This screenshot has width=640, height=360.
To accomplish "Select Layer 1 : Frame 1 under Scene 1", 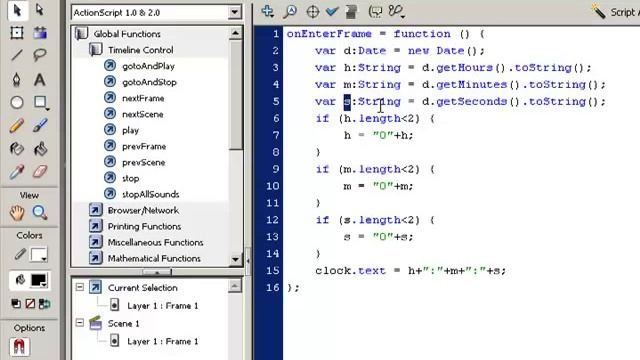I will [162, 341].
